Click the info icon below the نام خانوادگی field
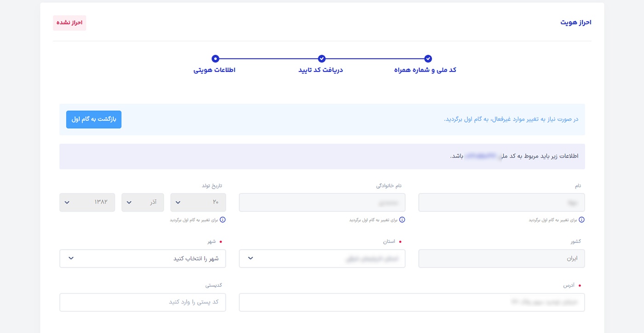Image resolution: width=644 pixels, height=333 pixels. click(402, 220)
